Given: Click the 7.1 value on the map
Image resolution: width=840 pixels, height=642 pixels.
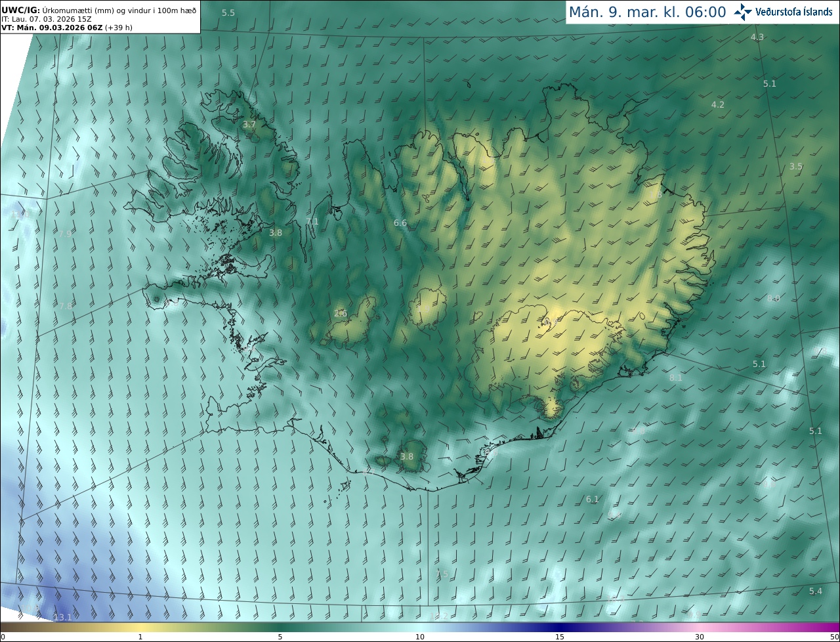Looking at the screenshot, I should coord(312,222).
